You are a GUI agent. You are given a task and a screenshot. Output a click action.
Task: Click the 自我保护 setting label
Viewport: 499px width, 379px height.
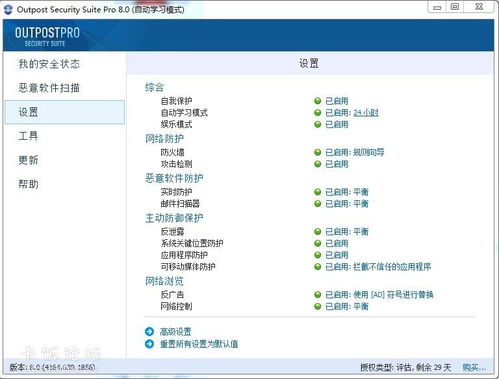[x=176, y=101]
